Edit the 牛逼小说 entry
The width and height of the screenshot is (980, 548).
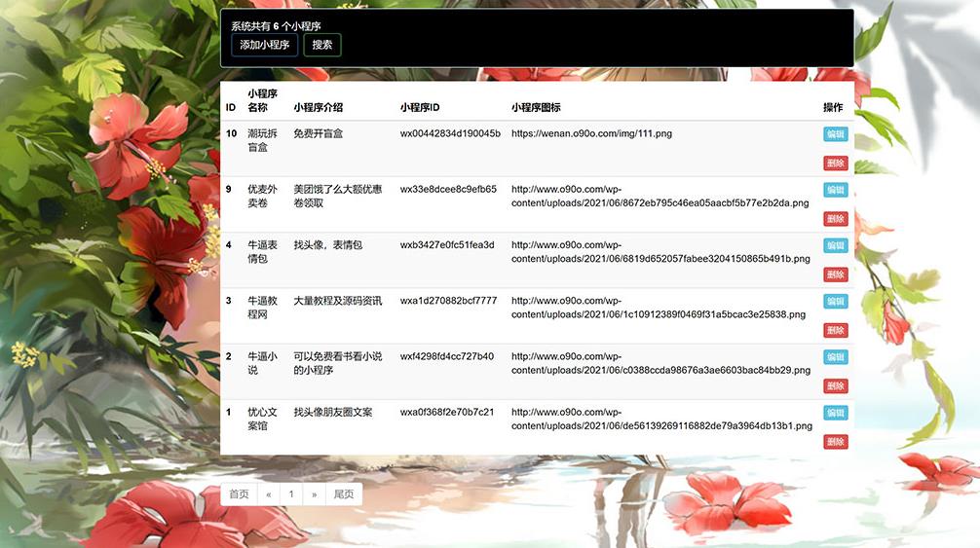tap(835, 357)
